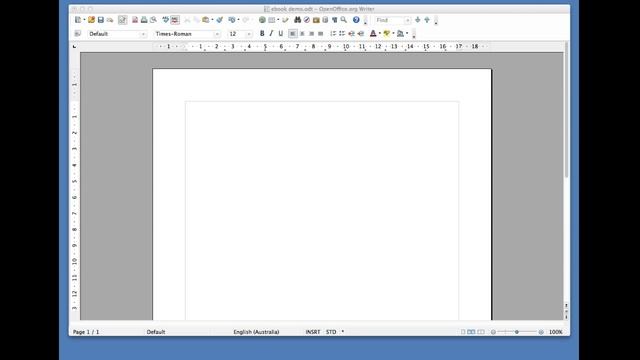The image size is (640, 360).
Task: Click the Paste icon
Action: pyautogui.click(x=206, y=20)
